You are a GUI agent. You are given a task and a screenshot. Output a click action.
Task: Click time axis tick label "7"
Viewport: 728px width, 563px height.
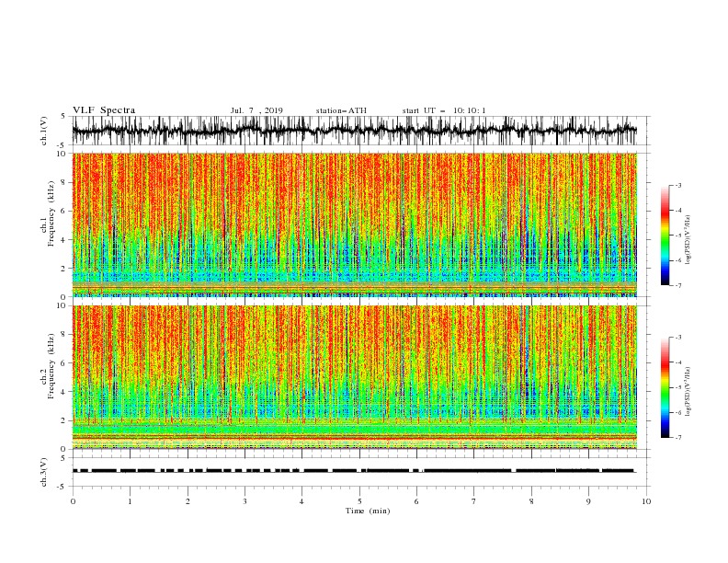click(474, 501)
